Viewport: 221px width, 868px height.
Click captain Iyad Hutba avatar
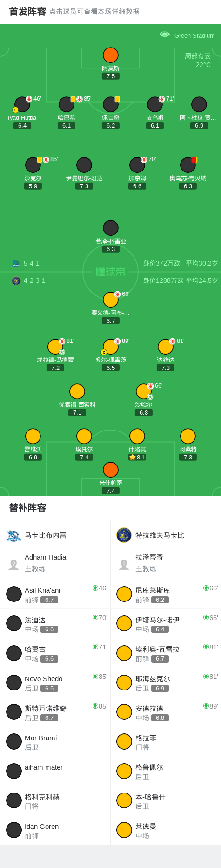(22, 104)
